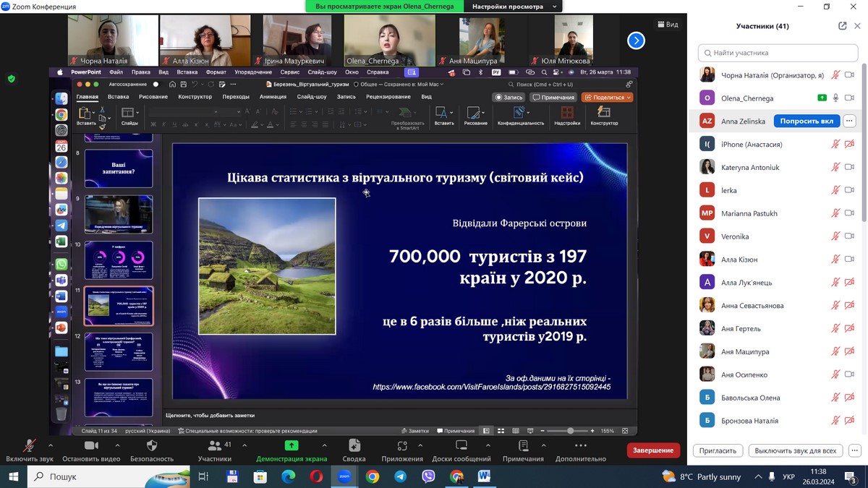Click the Примечания notes icon
The image size is (868, 488).
[523, 446]
